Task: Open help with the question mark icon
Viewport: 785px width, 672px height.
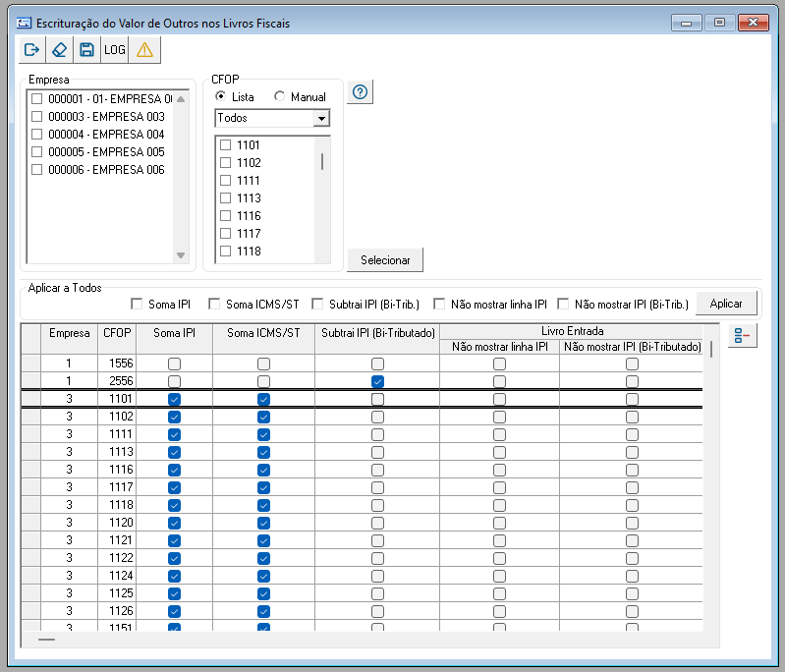Action: [360, 92]
